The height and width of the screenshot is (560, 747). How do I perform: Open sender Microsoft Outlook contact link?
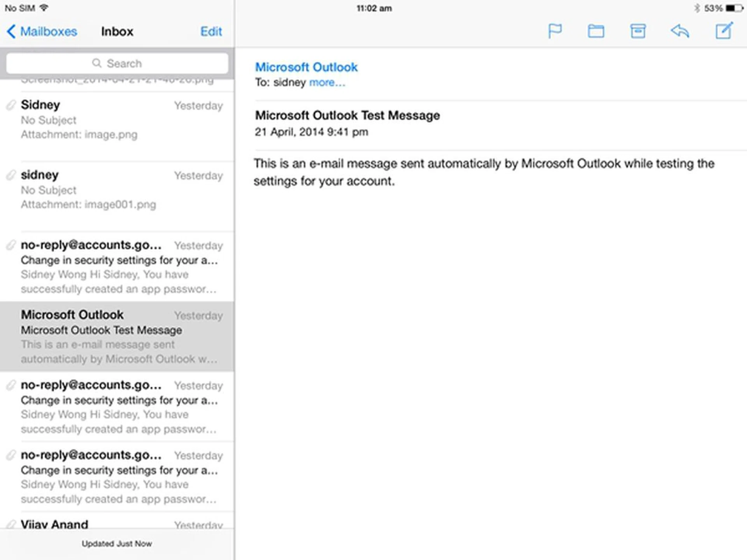coord(306,67)
